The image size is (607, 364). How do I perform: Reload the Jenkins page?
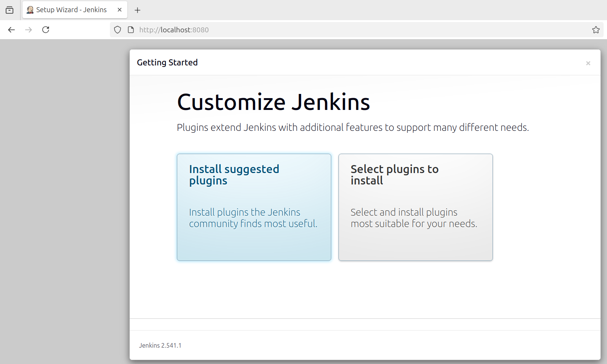click(x=46, y=30)
